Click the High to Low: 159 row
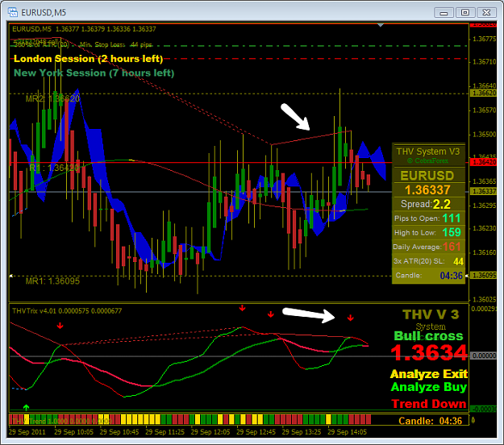The image size is (504, 445). pos(428,232)
